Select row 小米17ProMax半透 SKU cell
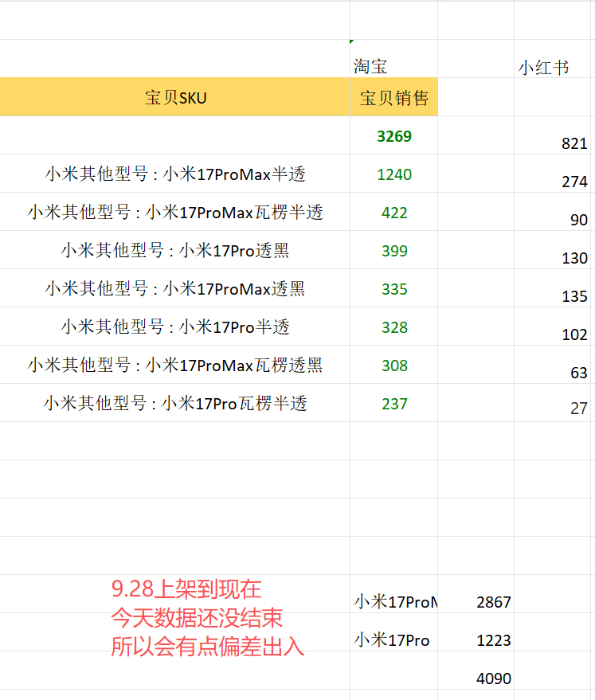 [x=175, y=174]
